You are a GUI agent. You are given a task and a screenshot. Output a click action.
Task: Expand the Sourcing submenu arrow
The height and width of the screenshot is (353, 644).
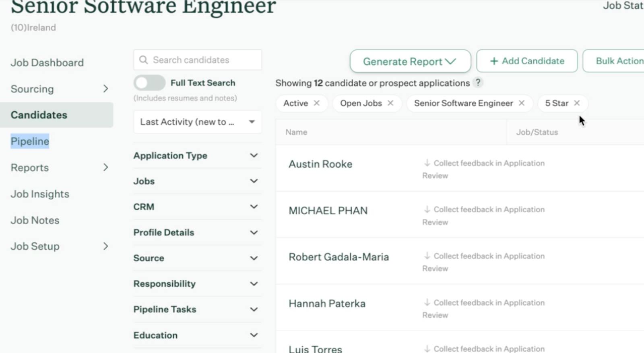coord(105,89)
